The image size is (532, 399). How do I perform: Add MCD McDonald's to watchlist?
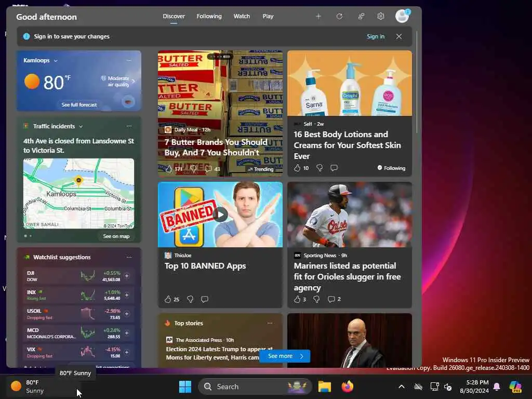[x=127, y=333]
